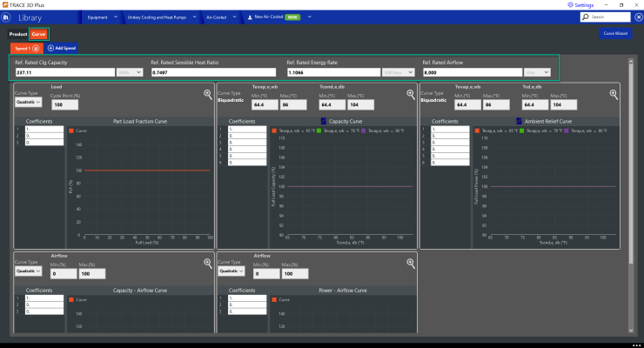Expand the Air-Cooled breadcrumb dropdown
Screen dimensions: 644x348
pos(234,17)
